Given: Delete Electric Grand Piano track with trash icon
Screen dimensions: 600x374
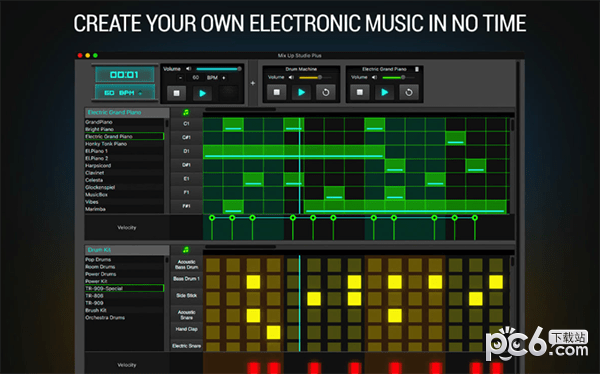Looking at the screenshot, I should 417,69.
